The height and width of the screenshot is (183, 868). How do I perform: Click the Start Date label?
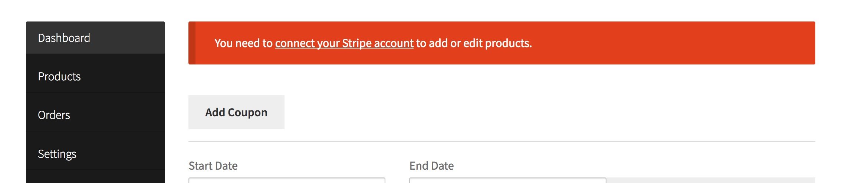click(x=213, y=166)
